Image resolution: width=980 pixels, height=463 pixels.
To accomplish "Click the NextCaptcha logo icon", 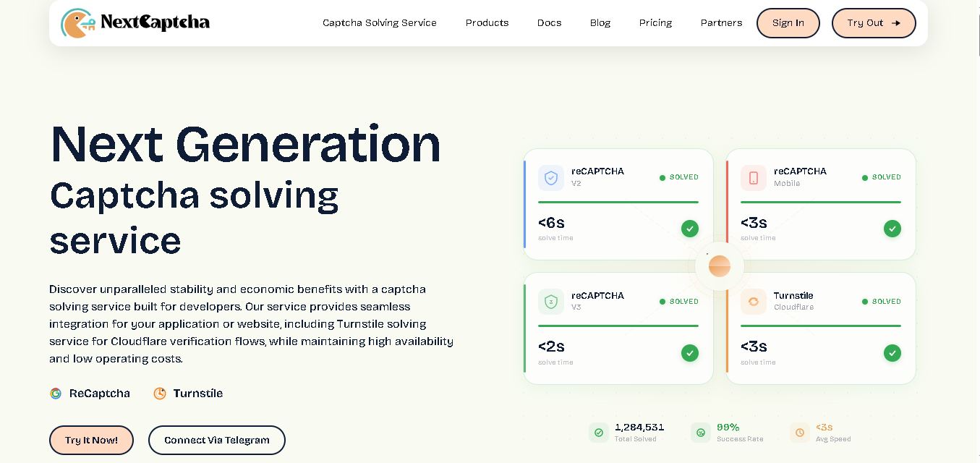I will [x=78, y=23].
